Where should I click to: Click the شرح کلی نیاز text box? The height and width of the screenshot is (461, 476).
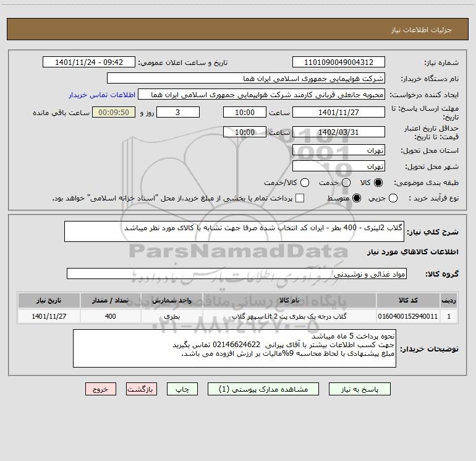[234, 231]
